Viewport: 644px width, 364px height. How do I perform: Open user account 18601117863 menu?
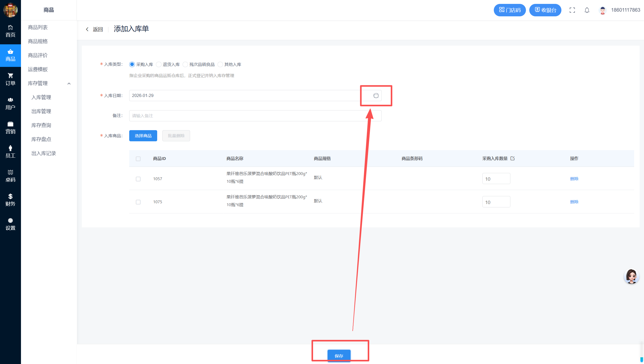[625, 10]
